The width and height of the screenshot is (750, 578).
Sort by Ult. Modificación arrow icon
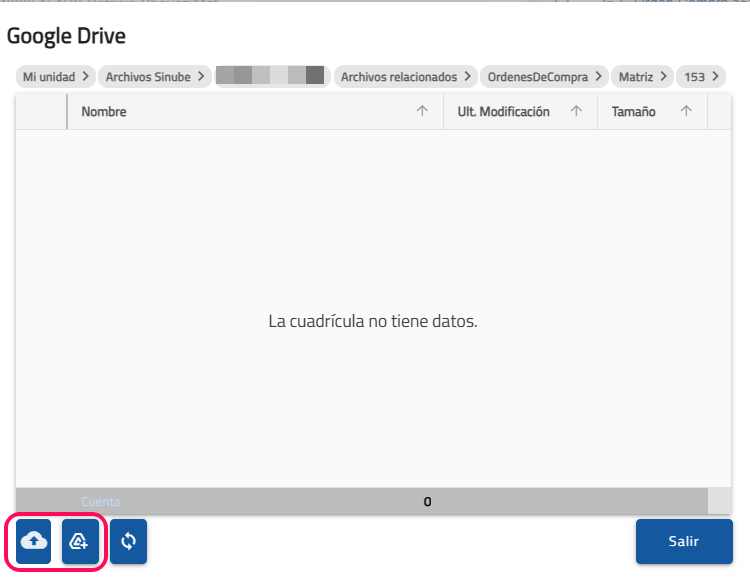click(x=576, y=111)
